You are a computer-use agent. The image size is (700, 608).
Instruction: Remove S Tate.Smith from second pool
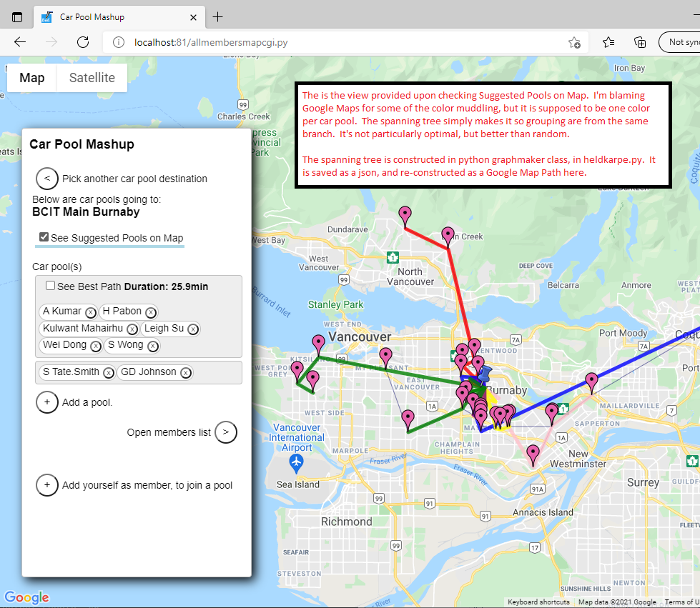[x=109, y=373]
